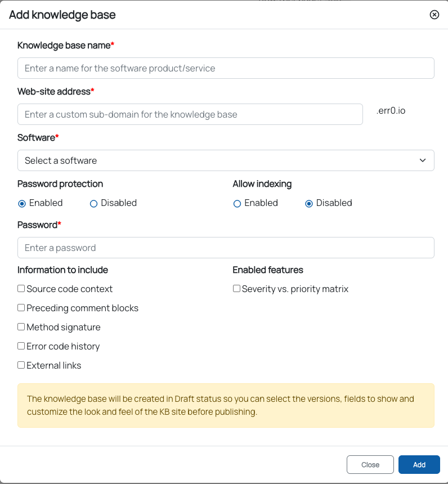Click the Enter a password field

[x=226, y=248]
